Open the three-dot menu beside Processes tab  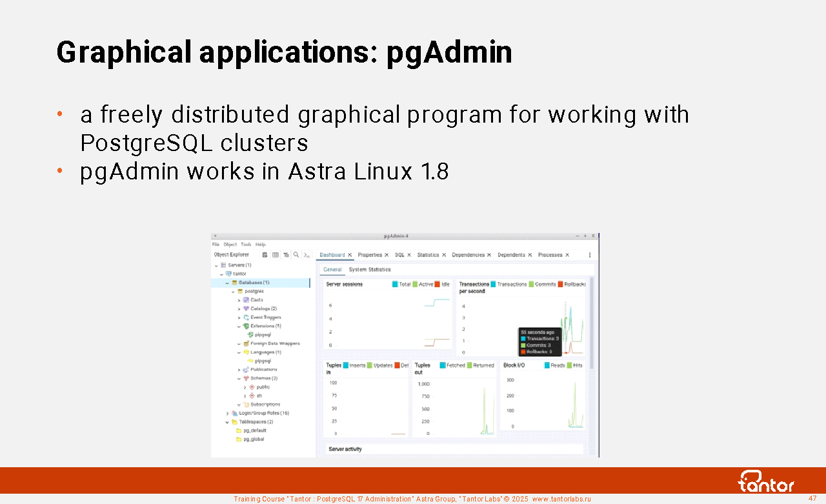pos(589,255)
